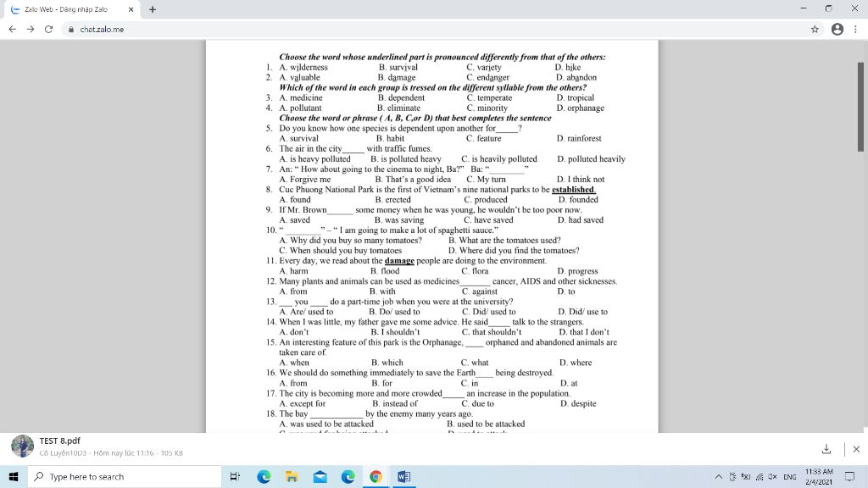
Task: Open the Mail app from the taskbar
Action: 320,476
